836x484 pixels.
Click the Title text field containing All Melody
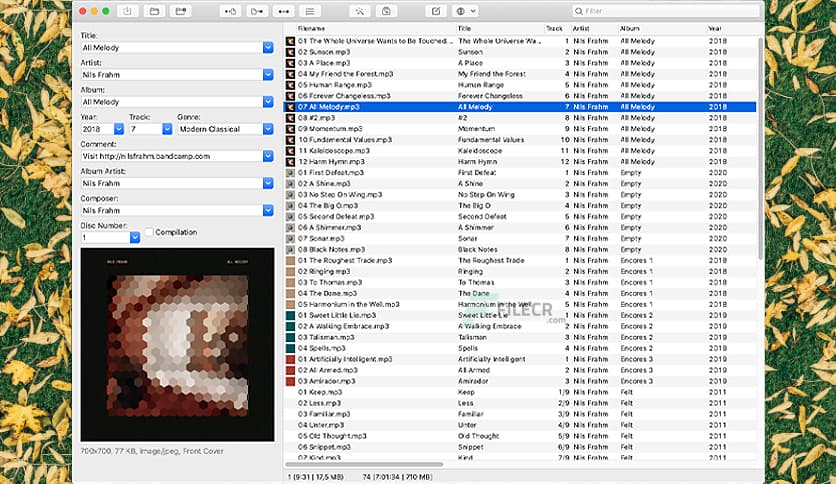click(172, 48)
